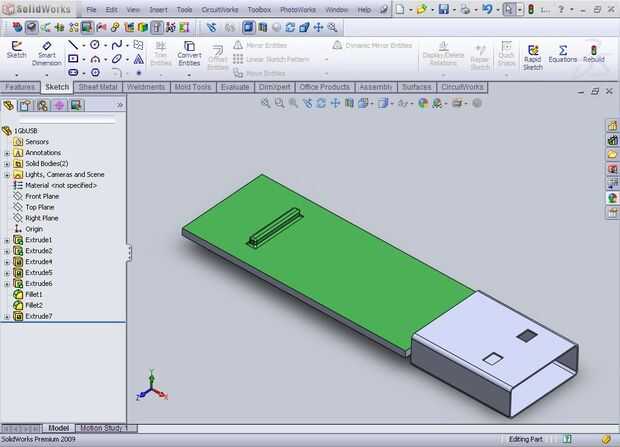Open the ConfigurationManager tab icon

coord(43,105)
